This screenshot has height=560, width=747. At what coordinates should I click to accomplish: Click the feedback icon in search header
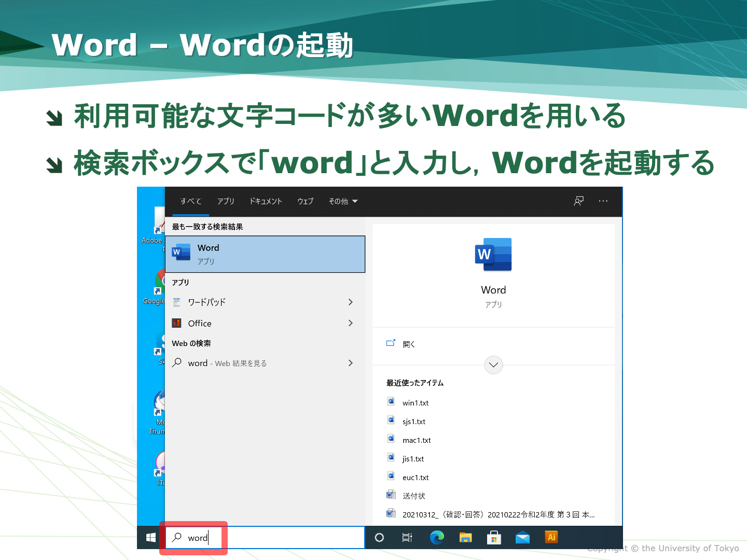(x=579, y=201)
